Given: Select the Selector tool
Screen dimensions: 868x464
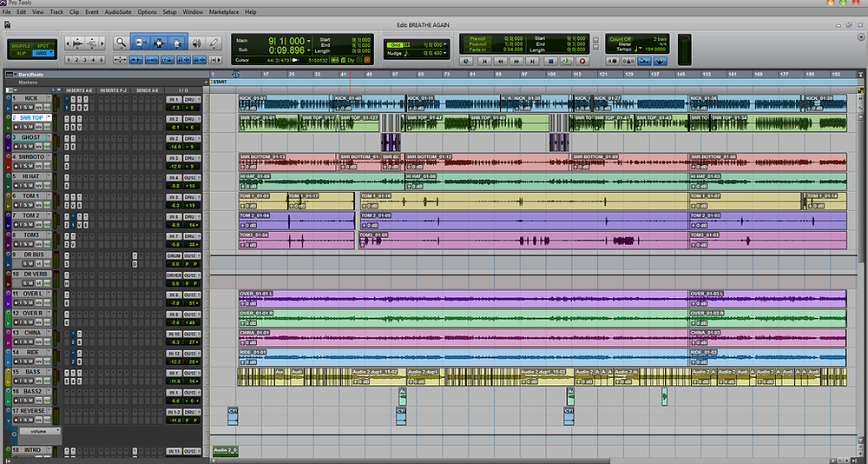Looking at the screenshot, I should pyautogui.click(x=160, y=43).
